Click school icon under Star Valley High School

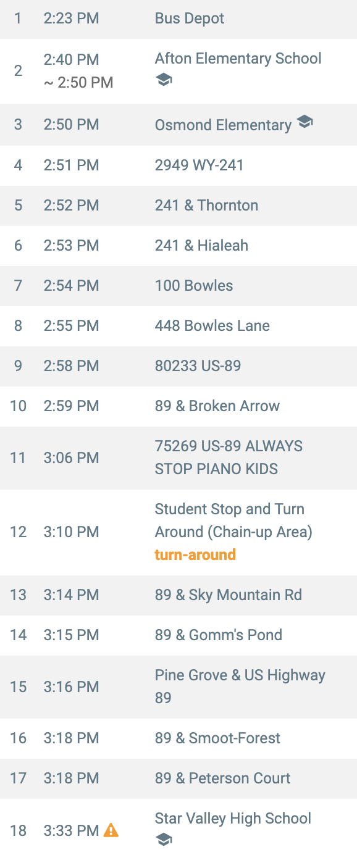point(164,840)
